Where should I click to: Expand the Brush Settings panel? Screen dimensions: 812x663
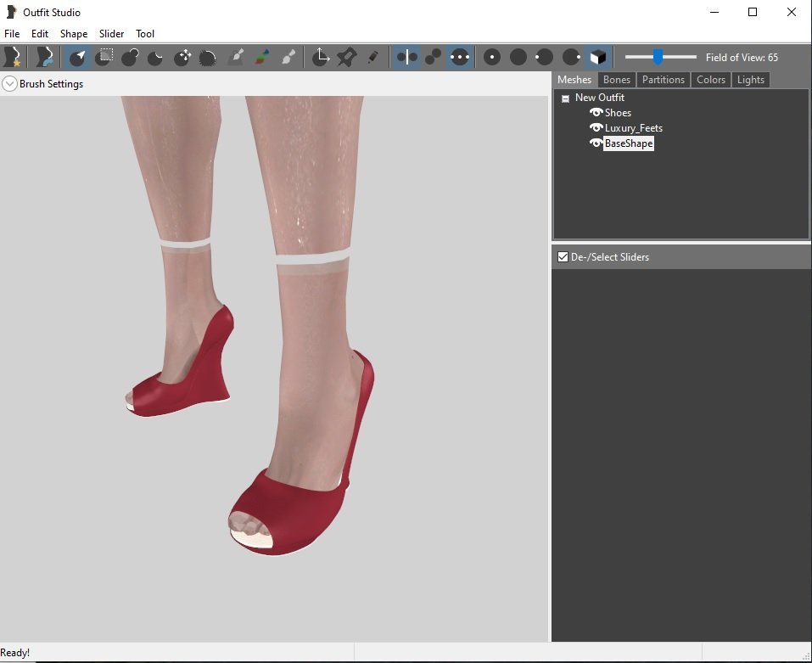pyautogui.click(x=9, y=84)
